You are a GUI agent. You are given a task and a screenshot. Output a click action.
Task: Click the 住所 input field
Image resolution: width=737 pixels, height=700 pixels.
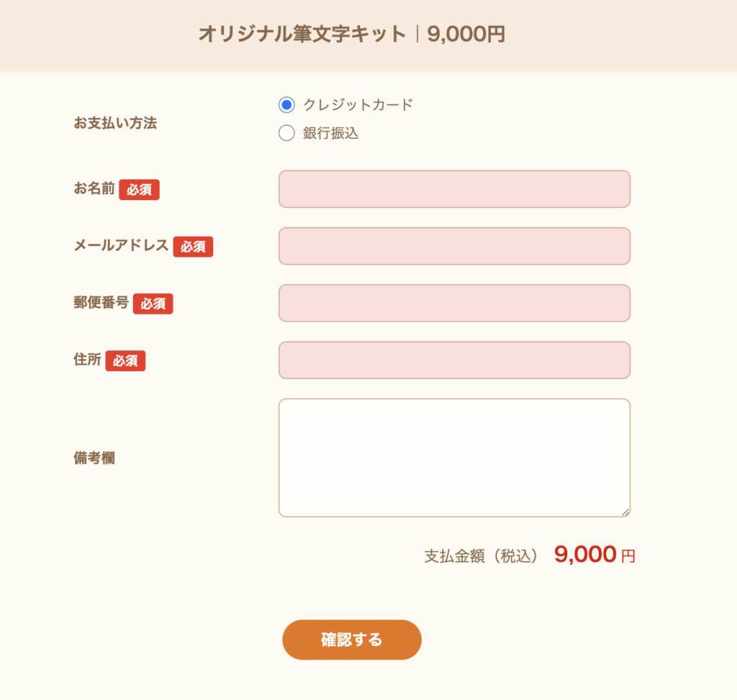pyautogui.click(x=454, y=360)
